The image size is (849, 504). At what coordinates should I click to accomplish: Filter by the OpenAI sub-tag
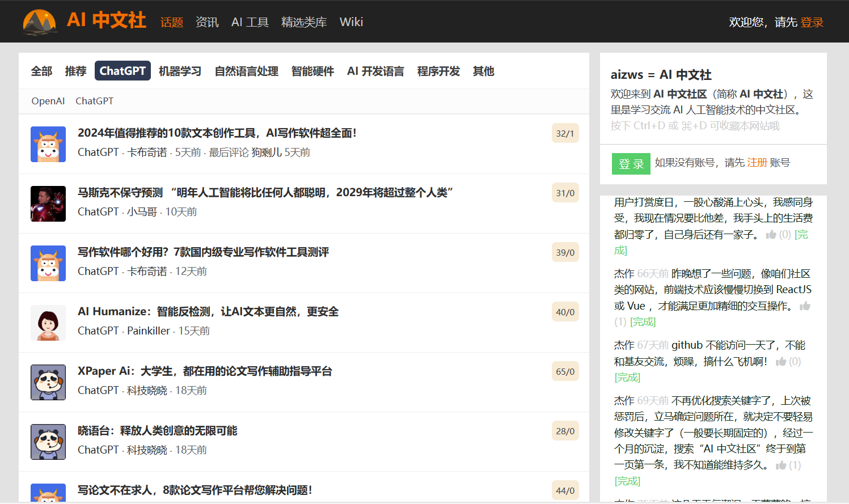click(48, 101)
